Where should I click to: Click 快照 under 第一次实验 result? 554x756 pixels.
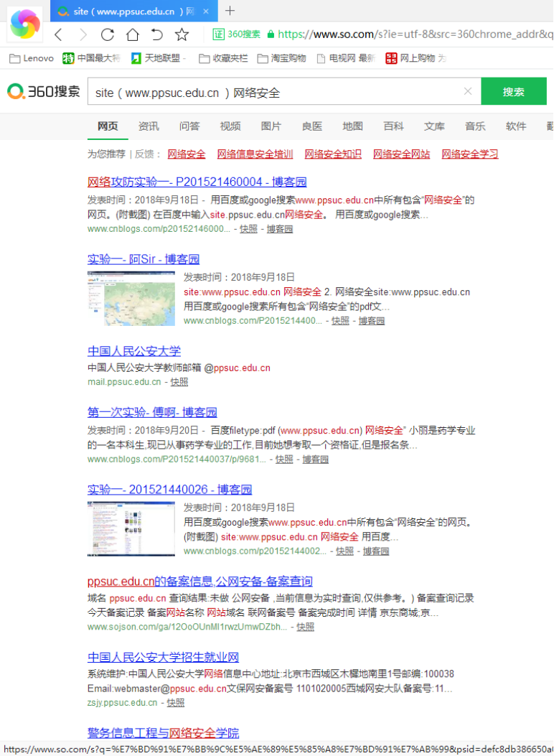(284, 459)
